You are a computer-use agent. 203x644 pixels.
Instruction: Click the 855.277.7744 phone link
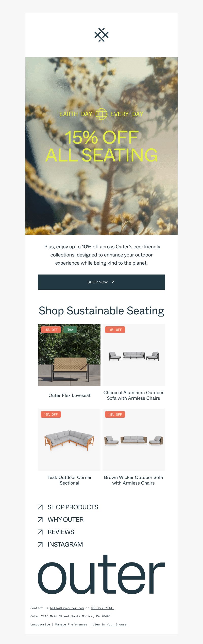pos(102,608)
